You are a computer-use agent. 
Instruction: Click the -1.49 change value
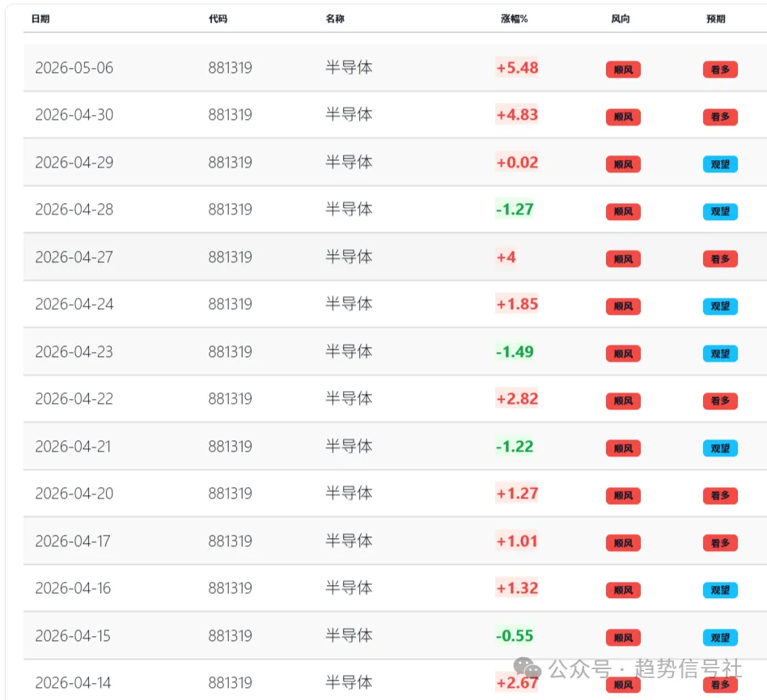515,352
